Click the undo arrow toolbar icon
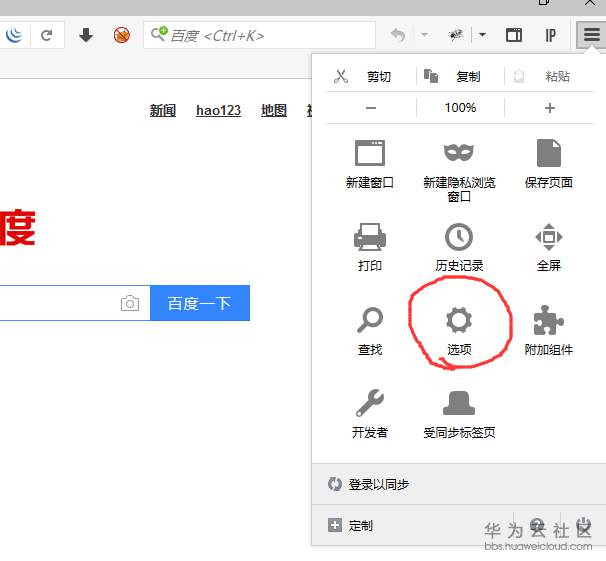Screen dimensions: 606x561 (398, 35)
